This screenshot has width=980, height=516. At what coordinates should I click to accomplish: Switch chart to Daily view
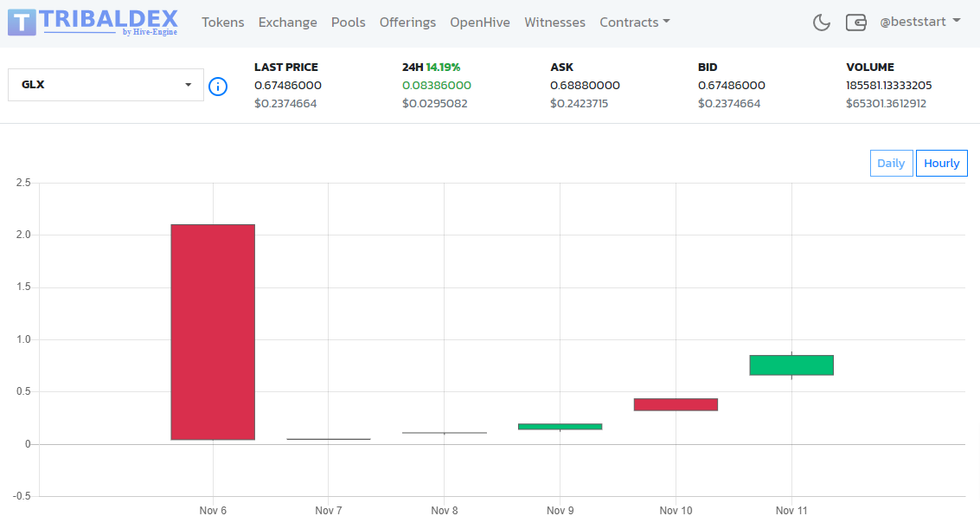click(891, 164)
